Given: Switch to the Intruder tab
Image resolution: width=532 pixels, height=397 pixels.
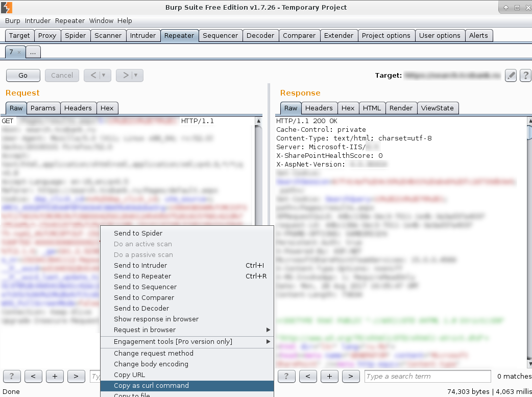Looking at the screenshot, I should pyautogui.click(x=143, y=35).
